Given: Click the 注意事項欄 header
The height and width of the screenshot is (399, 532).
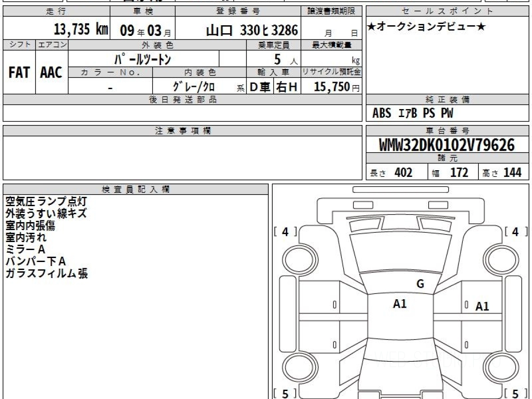Looking at the screenshot, I should 183,131.
